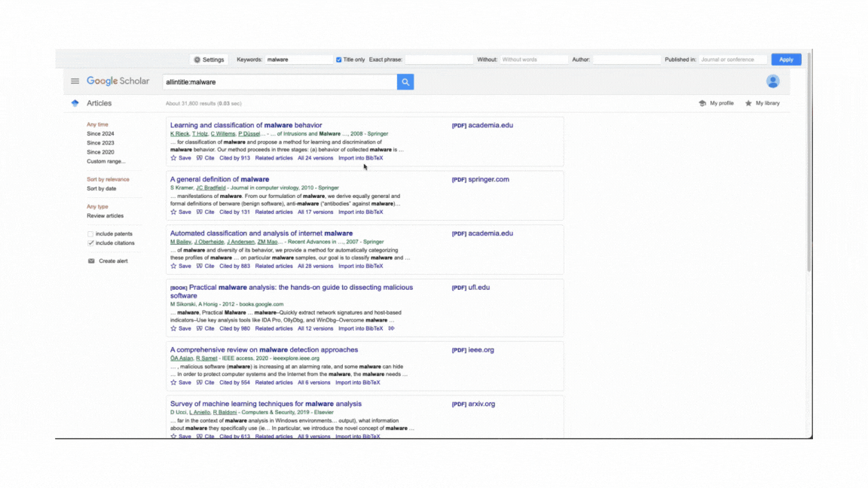
Task: Select Review articles type filter
Action: [105, 216]
